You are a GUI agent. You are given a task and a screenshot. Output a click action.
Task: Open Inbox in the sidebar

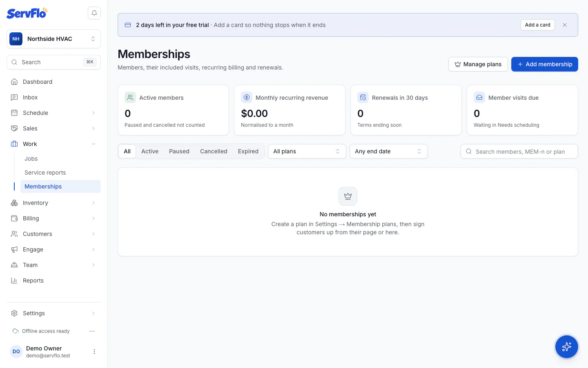pos(53,97)
